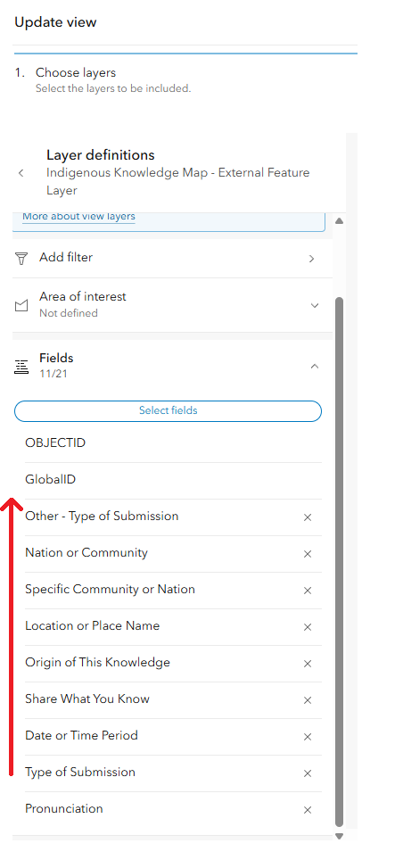This screenshot has width=403, height=868.
Task: Select the OBJECTID field row
Action: (x=173, y=442)
